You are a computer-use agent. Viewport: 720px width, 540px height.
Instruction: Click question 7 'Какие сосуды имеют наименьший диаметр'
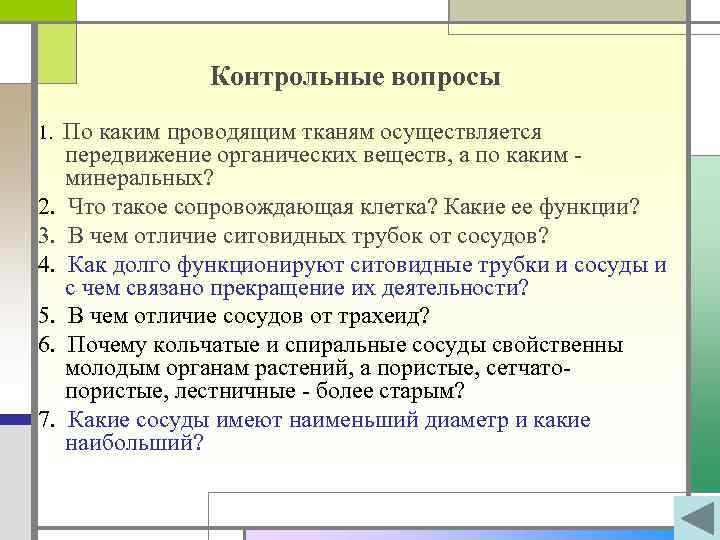pyautogui.click(x=315, y=432)
